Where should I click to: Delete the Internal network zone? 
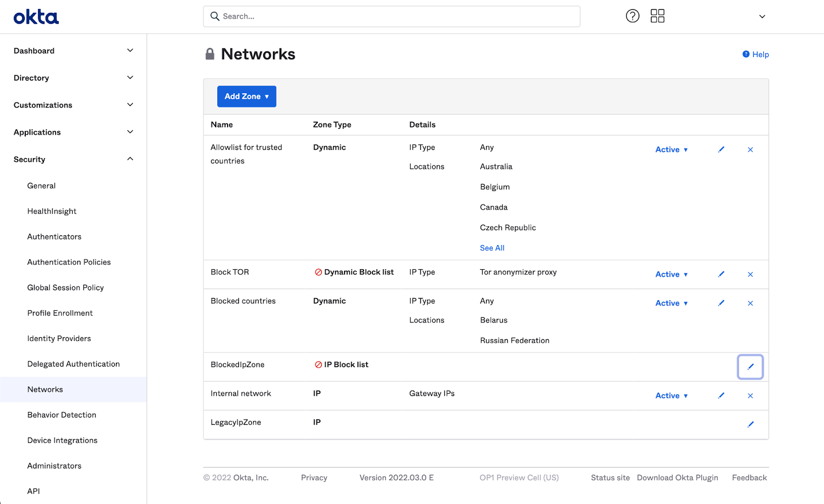click(x=750, y=396)
